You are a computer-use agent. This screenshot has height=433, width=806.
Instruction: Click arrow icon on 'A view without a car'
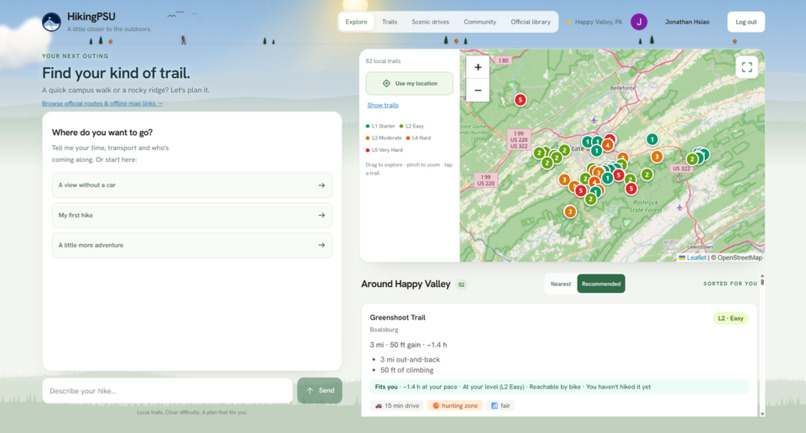click(322, 185)
